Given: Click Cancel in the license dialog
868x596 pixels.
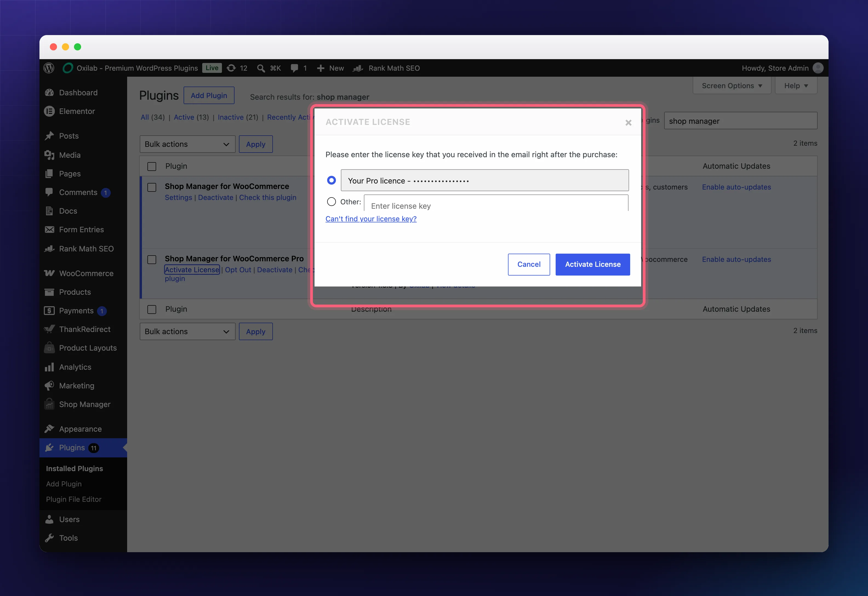Looking at the screenshot, I should (x=529, y=264).
